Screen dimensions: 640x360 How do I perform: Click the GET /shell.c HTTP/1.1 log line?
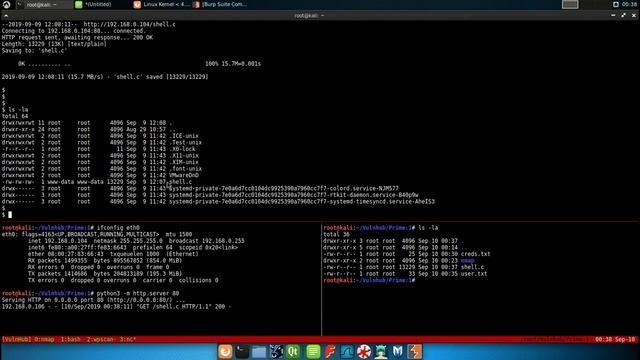[117, 307]
